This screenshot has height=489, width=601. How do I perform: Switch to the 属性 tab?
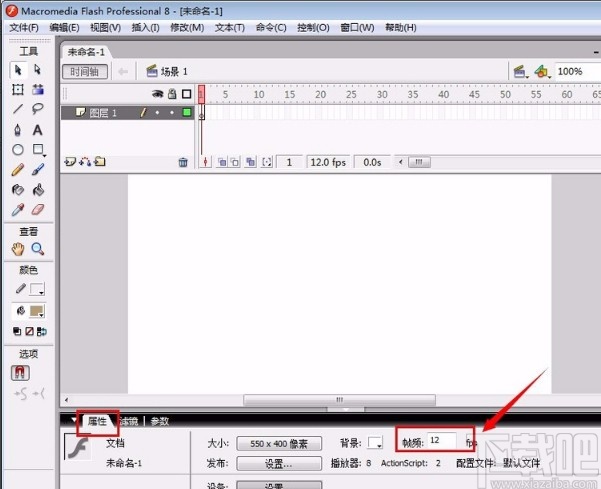(97, 422)
